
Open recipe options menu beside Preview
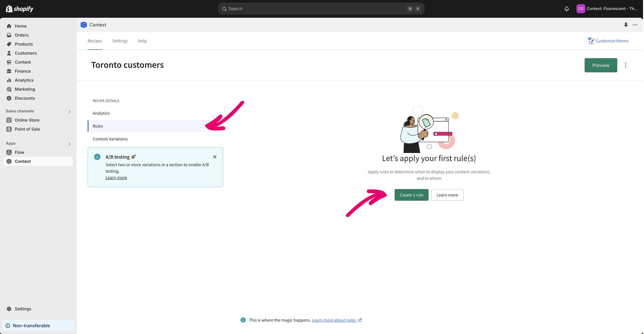tap(625, 65)
